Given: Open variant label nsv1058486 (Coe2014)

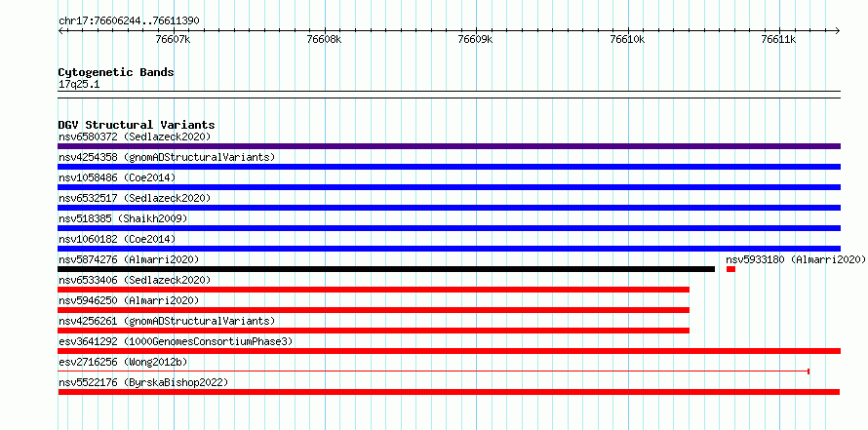Looking at the screenshot, I should (x=117, y=177).
